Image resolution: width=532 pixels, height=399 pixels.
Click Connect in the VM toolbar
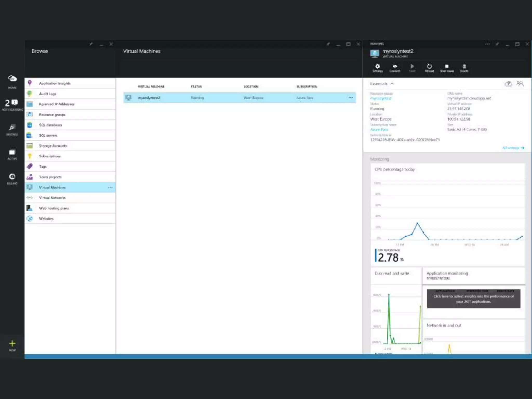(395, 68)
